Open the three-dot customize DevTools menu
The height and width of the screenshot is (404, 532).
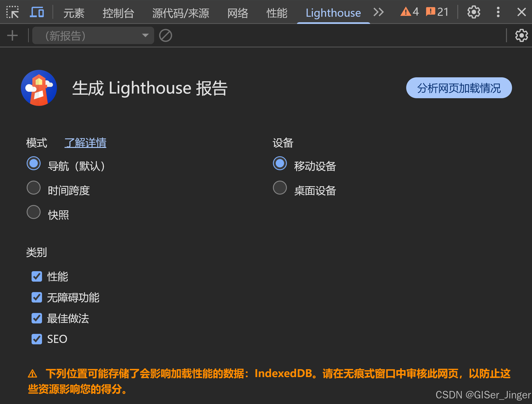(x=498, y=12)
